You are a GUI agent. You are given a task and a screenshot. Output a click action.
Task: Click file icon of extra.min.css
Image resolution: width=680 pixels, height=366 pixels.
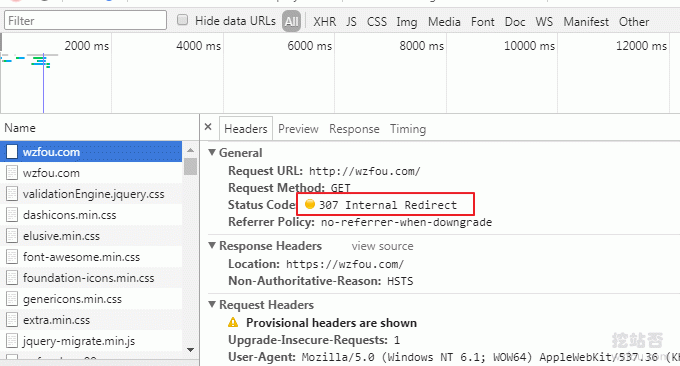(x=12, y=320)
